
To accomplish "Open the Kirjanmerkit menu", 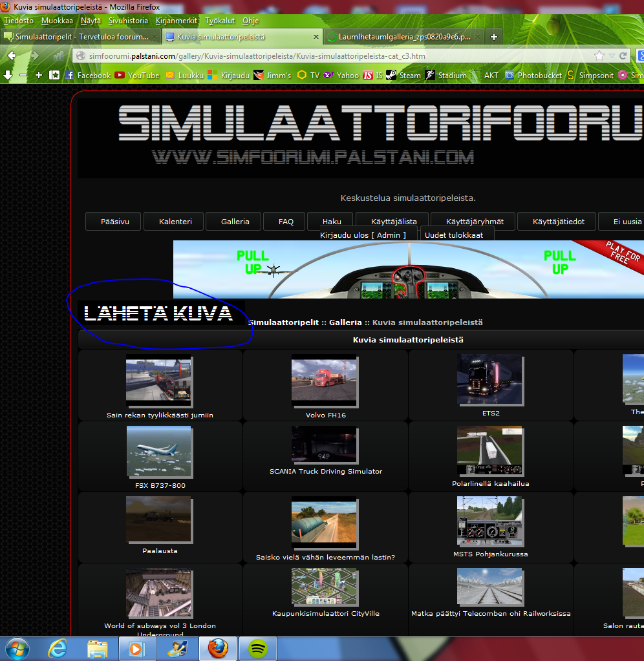I will point(177,21).
